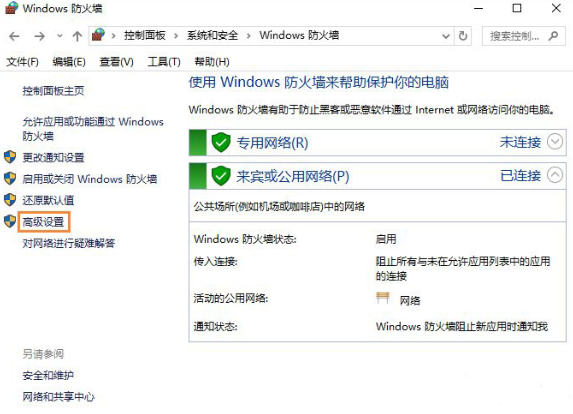Open recent locations dropdown arrow
Image resolution: width=573 pixels, height=414 pixels.
[60, 36]
